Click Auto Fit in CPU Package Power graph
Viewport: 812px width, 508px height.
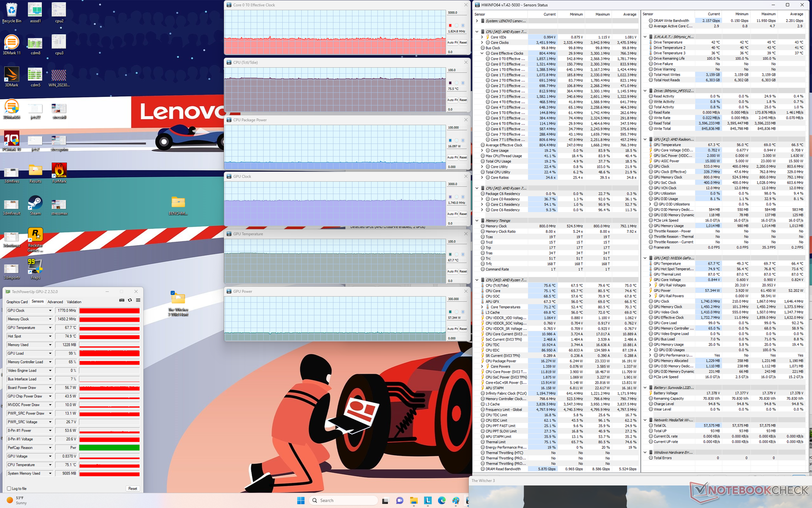(453, 157)
